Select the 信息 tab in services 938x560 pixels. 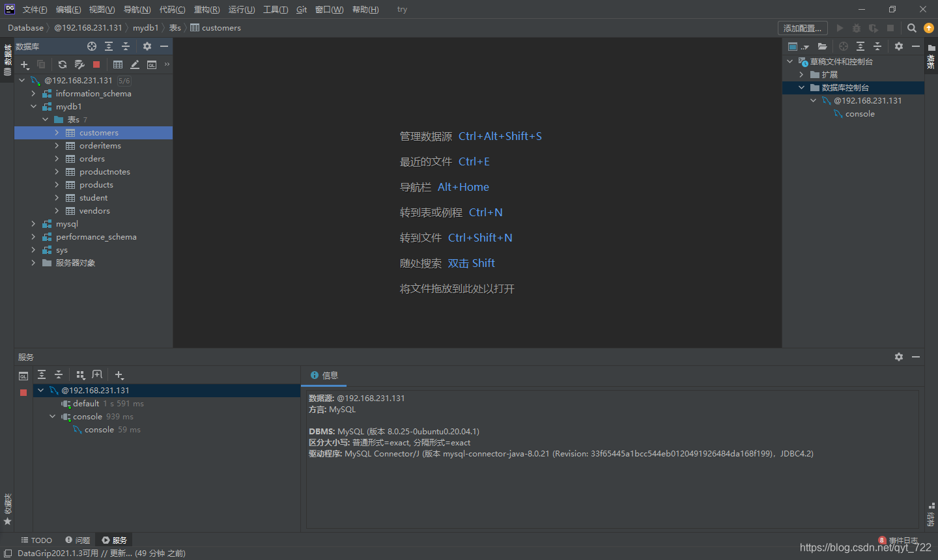pos(324,375)
